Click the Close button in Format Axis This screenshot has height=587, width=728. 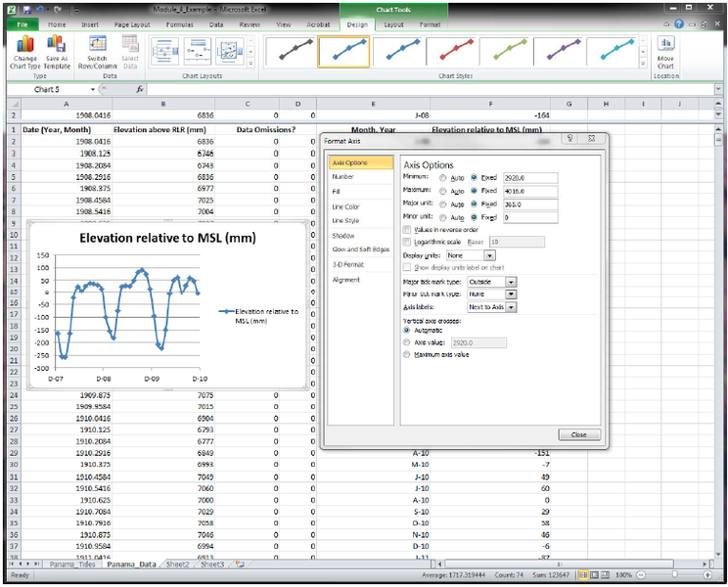pyautogui.click(x=579, y=434)
